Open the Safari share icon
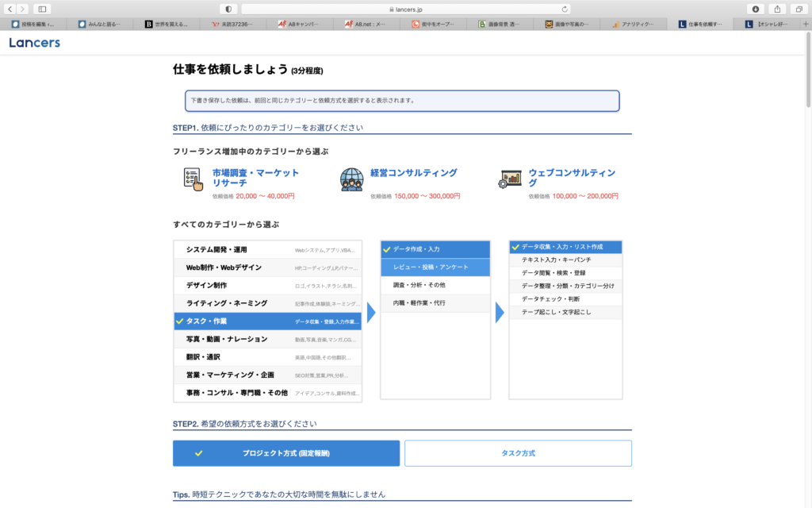The width and height of the screenshot is (812, 508). coord(776,9)
